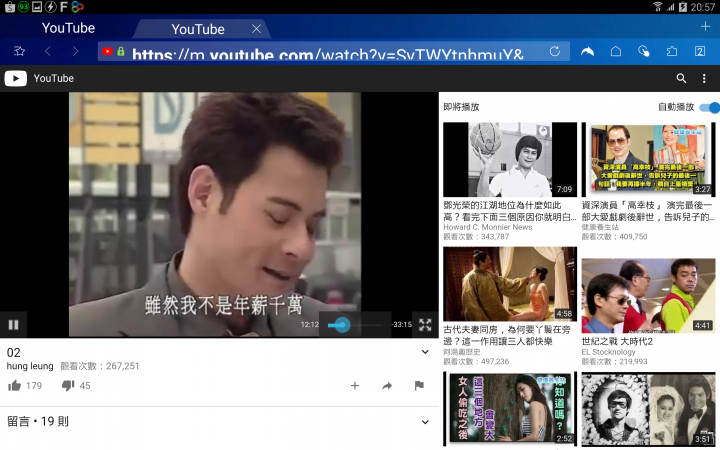Open the hung leung channel name
Screen dimensions: 720x450
point(30,366)
